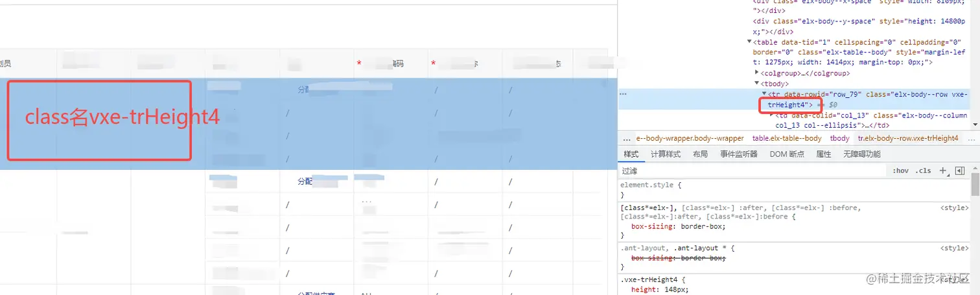Image resolution: width=980 pixels, height=295 pixels.
Task: Click the struck-through box-sizing declaration
Action: tap(679, 258)
